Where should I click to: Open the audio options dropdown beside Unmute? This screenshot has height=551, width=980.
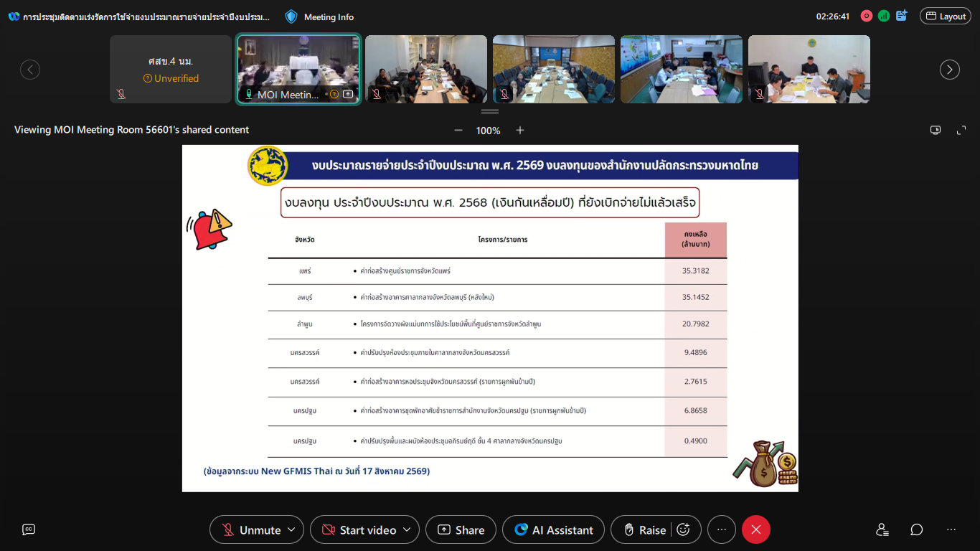tap(291, 530)
